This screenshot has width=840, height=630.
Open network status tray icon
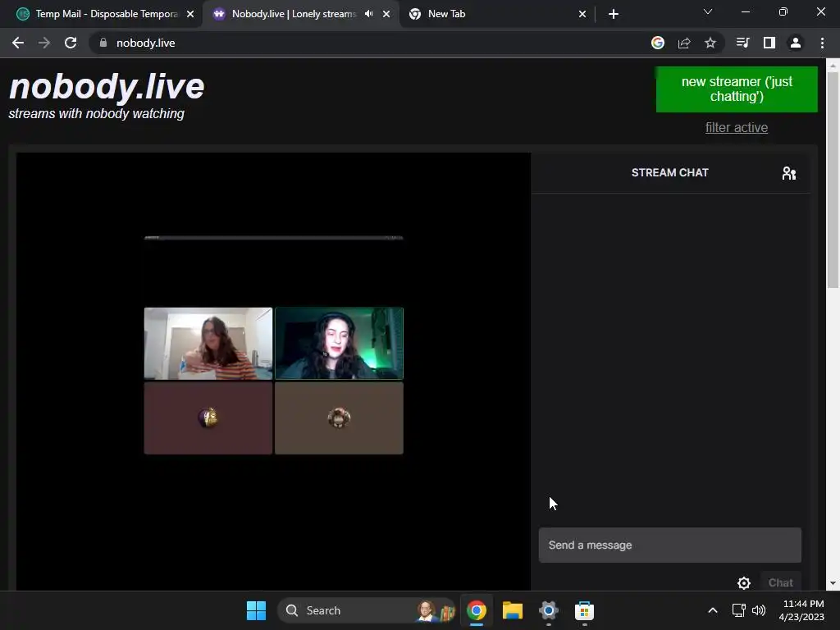coord(739,610)
